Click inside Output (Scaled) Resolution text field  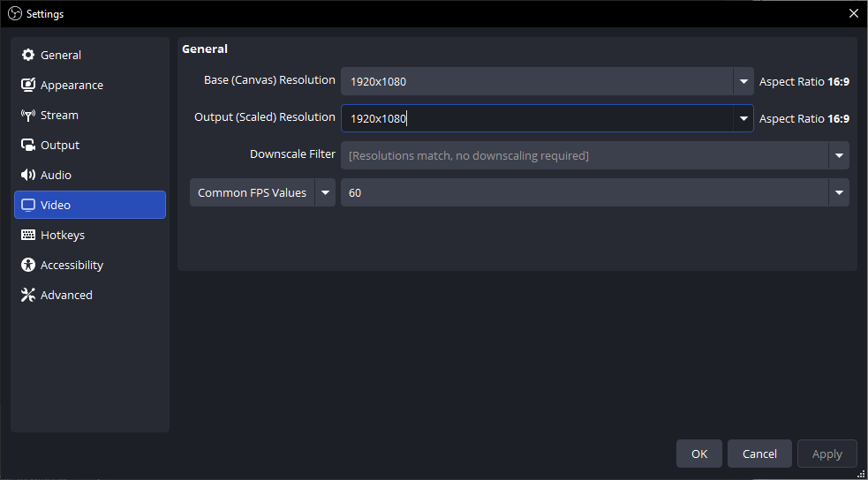coord(537,118)
